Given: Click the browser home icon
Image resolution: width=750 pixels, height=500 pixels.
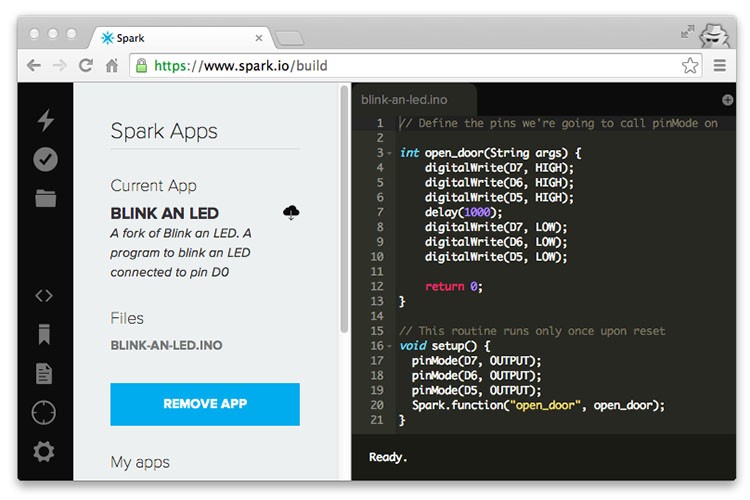Looking at the screenshot, I should coord(112,65).
